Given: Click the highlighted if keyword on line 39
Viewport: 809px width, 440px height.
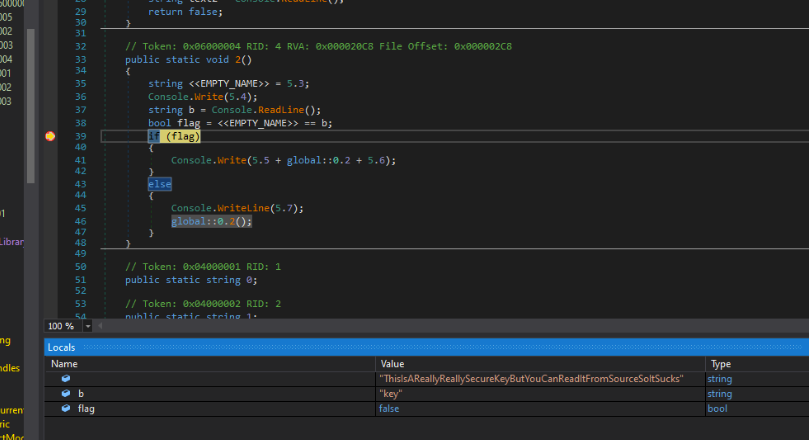Looking at the screenshot, I should click(x=154, y=136).
